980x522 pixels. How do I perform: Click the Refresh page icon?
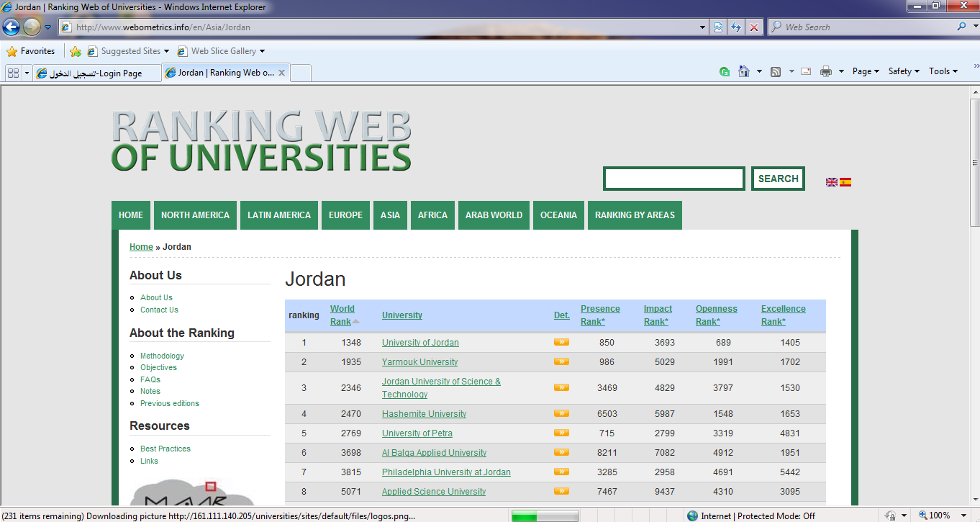pos(735,27)
